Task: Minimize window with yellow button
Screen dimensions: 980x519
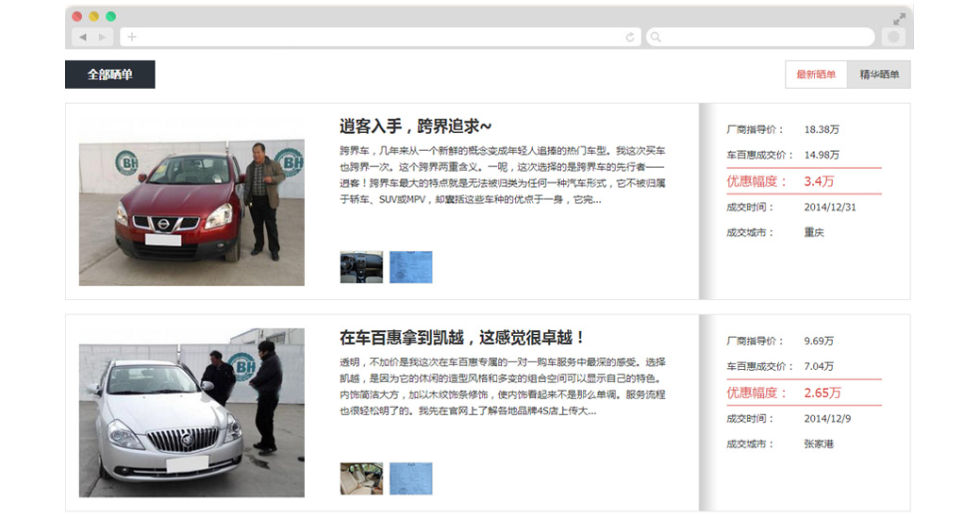Action: pyautogui.click(x=93, y=16)
